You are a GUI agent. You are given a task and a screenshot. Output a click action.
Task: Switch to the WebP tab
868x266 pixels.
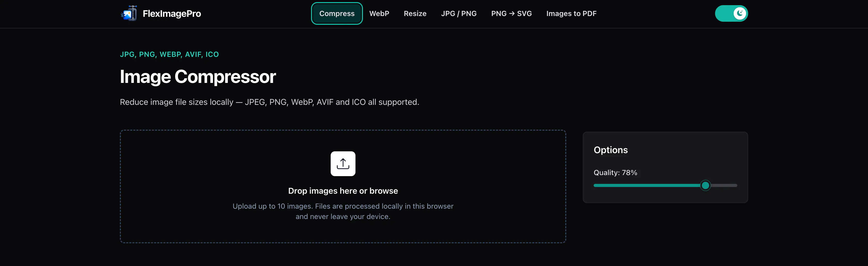coord(379,13)
